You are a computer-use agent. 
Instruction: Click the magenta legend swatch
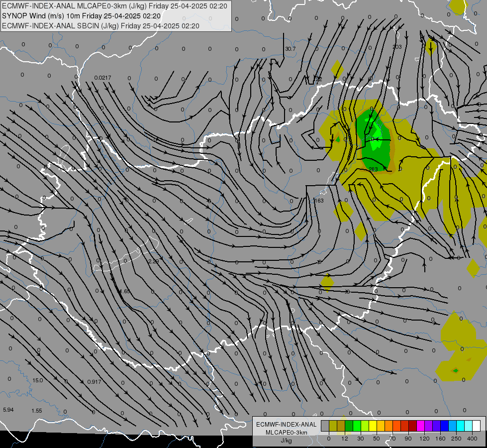pos(420,426)
